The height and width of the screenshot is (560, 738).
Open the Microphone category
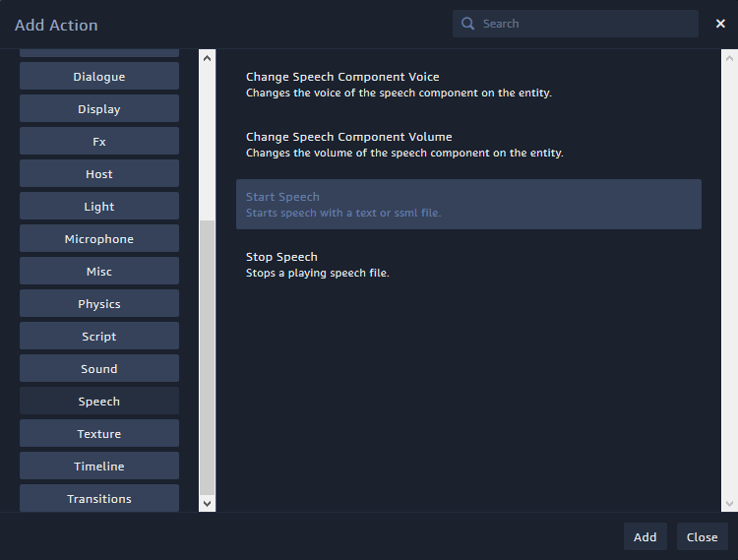pyautogui.click(x=99, y=238)
